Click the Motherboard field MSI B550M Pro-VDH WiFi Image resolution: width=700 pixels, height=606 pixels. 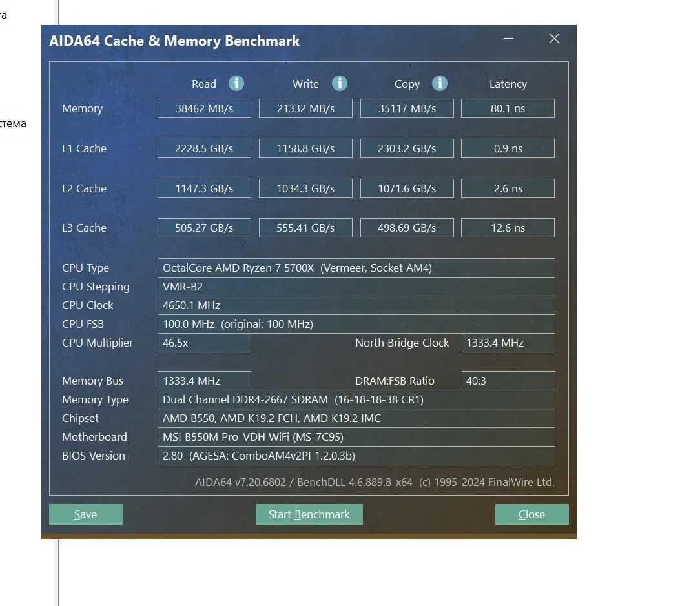tap(356, 437)
